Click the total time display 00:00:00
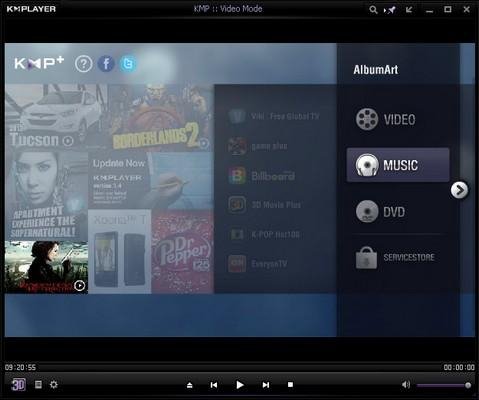 tap(459, 367)
